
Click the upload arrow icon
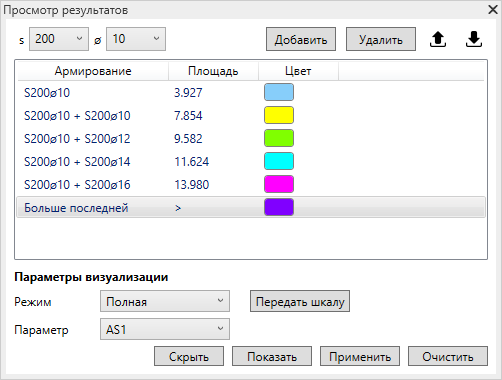[x=438, y=39]
